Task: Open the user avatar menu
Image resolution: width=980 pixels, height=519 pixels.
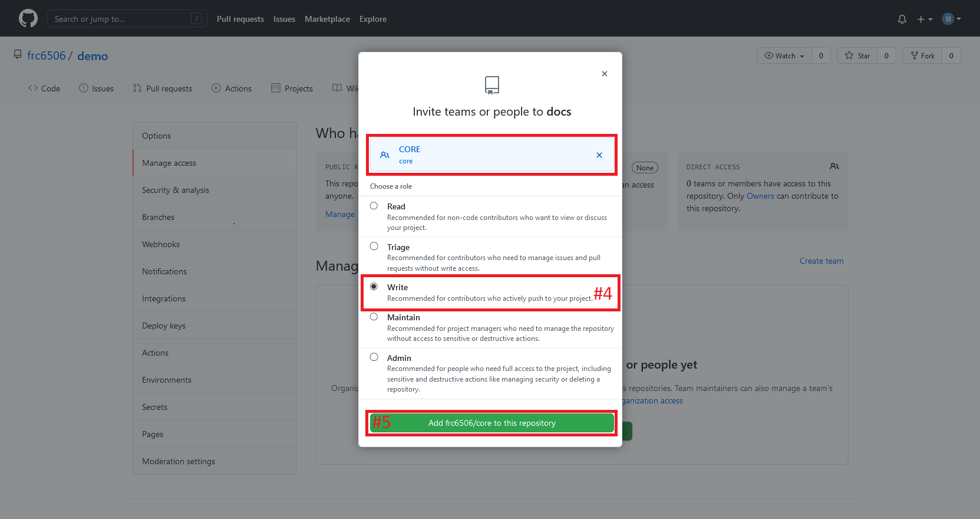Action: 951,19
